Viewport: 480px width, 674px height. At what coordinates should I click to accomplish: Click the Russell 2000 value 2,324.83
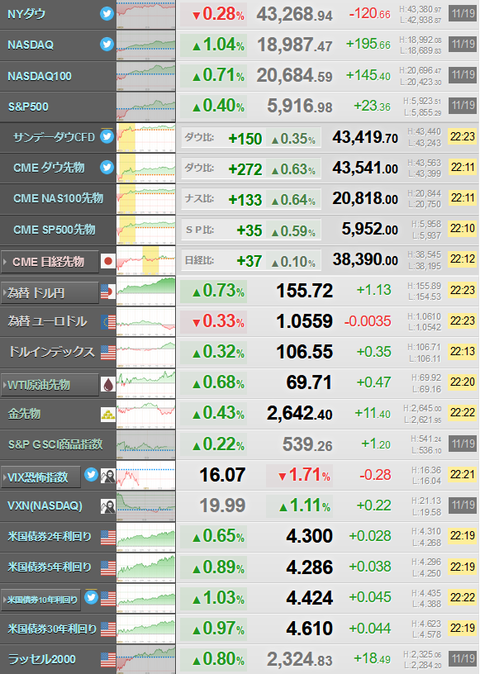point(300,659)
